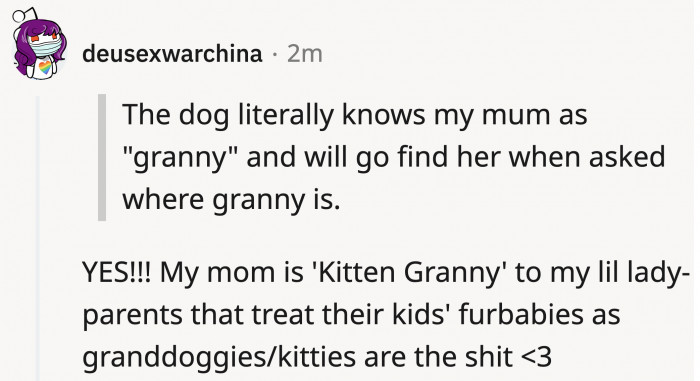Open the deusexwarchina user profile link
Viewport: 700px width, 381px height.
(x=172, y=54)
